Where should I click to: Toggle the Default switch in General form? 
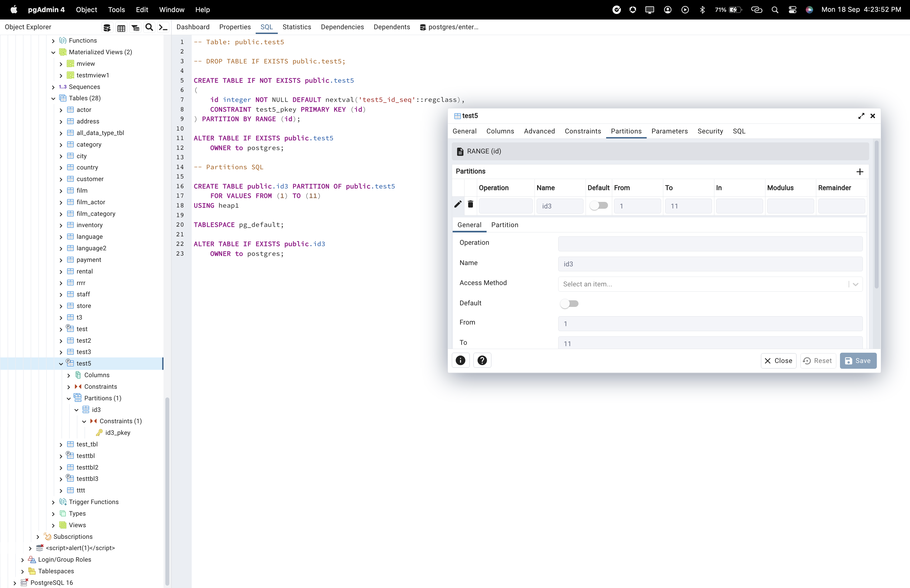[x=569, y=304]
